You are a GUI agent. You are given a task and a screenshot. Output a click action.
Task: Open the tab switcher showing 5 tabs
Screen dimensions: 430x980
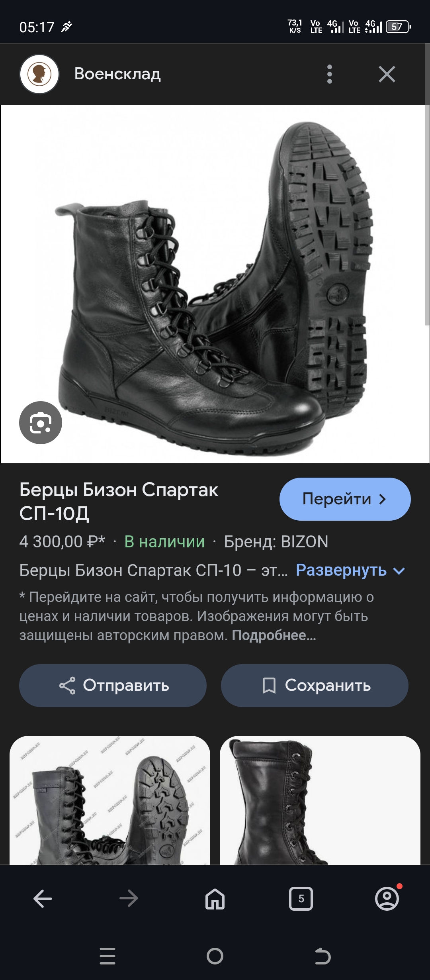click(301, 899)
